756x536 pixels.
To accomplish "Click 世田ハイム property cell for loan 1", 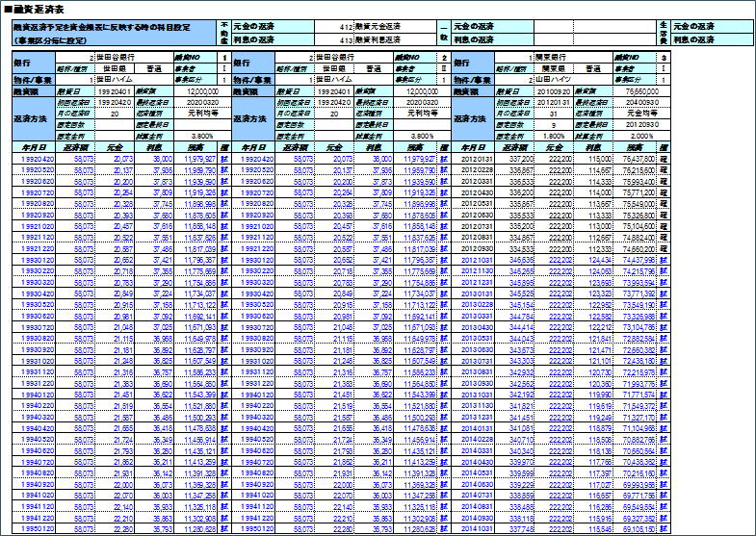I will tap(135, 80).
